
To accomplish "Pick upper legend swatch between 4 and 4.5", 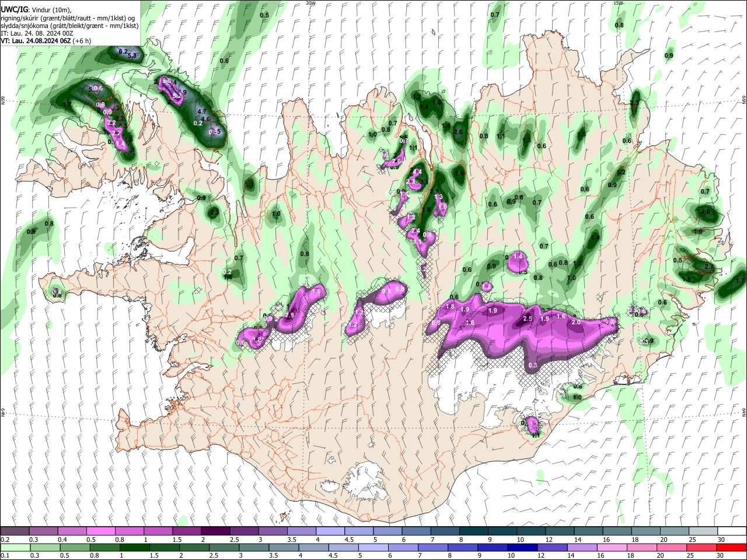I will [330, 531].
